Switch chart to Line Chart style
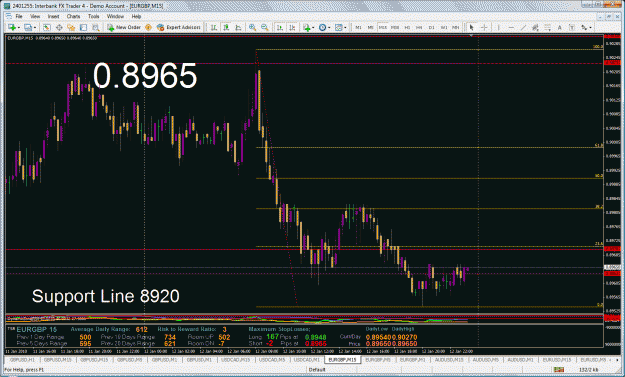This screenshot has width=625, height=377. coord(238,27)
